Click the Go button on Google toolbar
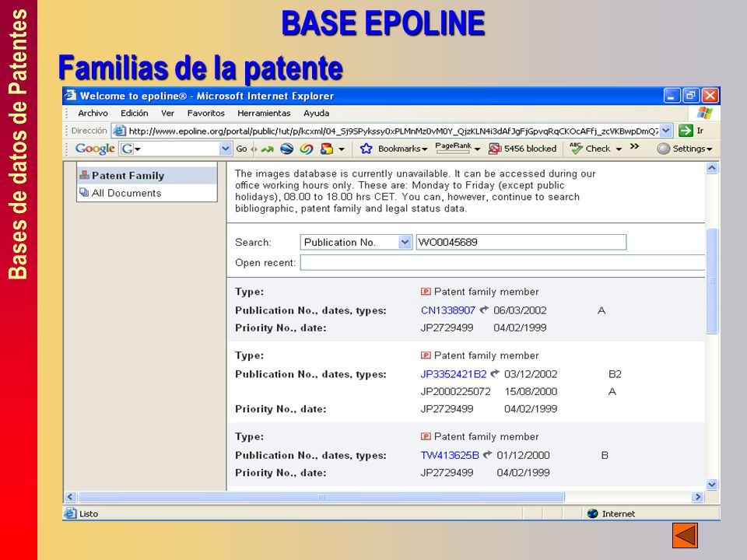 click(241, 149)
